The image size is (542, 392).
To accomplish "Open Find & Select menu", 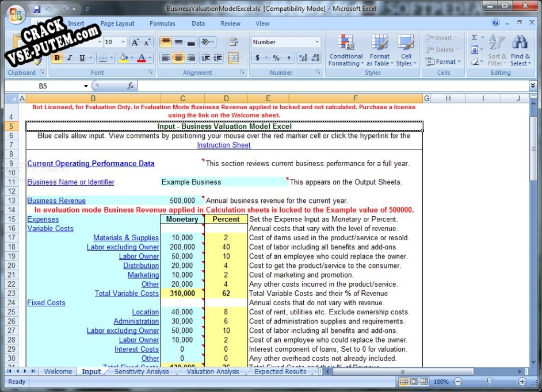I will coord(520,51).
